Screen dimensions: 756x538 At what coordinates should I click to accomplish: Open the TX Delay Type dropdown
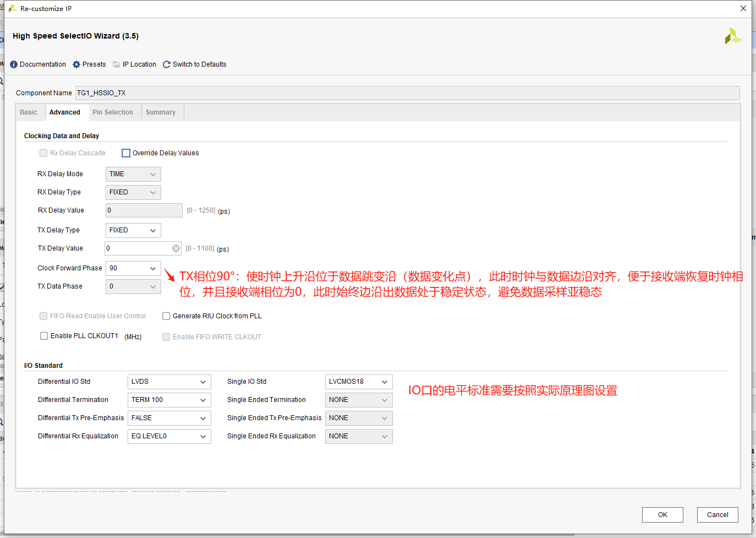pyautogui.click(x=133, y=230)
